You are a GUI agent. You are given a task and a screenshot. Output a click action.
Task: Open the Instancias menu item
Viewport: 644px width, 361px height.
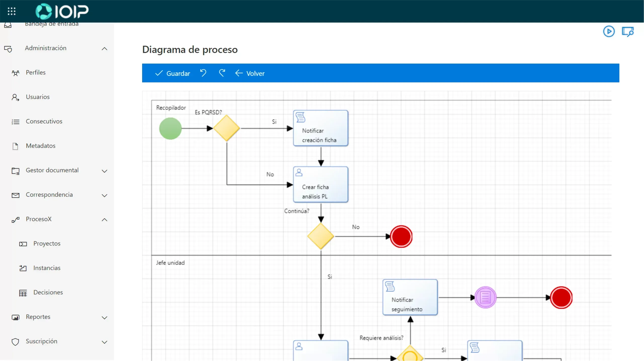tap(47, 268)
